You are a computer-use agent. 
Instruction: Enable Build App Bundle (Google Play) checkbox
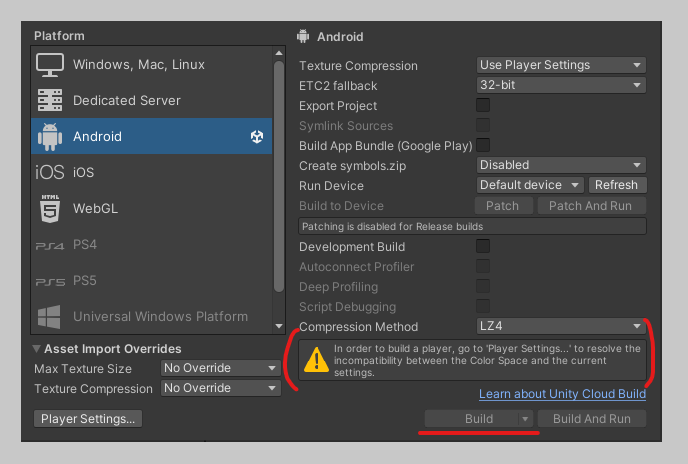click(483, 145)
